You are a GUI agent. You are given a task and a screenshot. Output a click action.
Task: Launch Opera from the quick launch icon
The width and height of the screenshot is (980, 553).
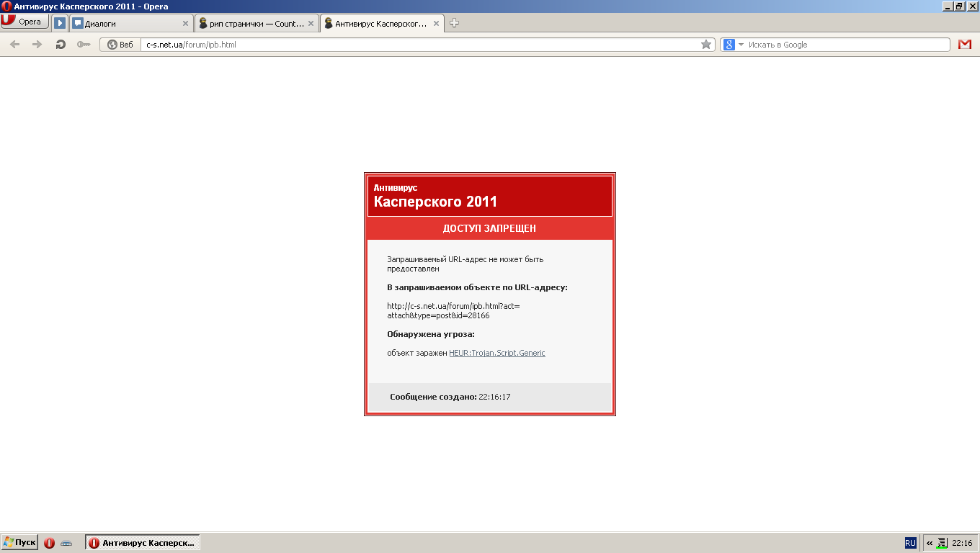click(x=49, y=543)
